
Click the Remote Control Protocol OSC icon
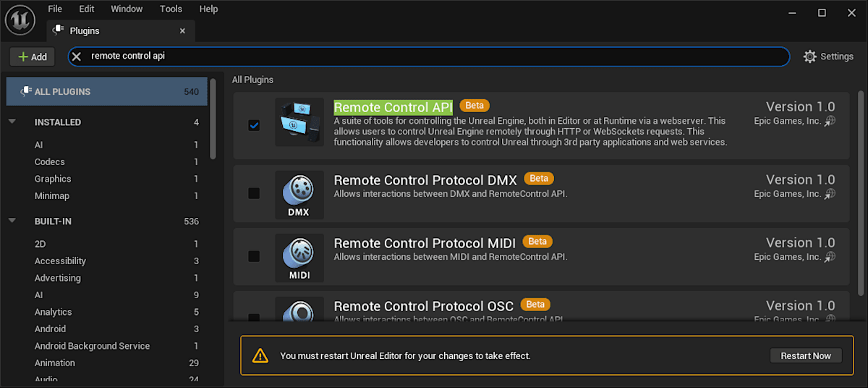299,311
